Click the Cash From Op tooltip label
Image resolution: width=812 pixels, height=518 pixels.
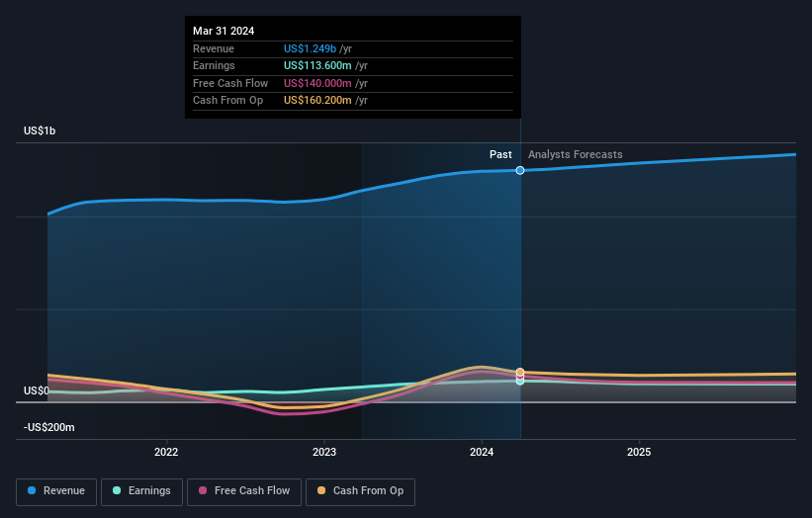click(227, 101)
